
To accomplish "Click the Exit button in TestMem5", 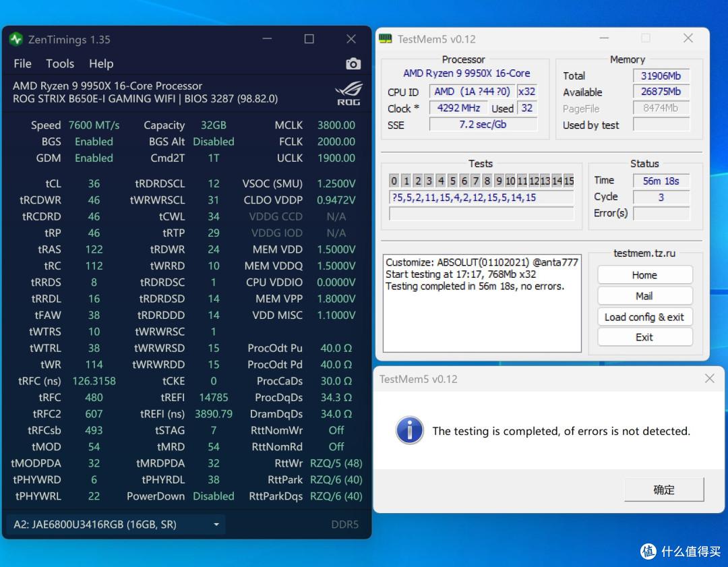I will pyautogui.click(x=644, y=337).
